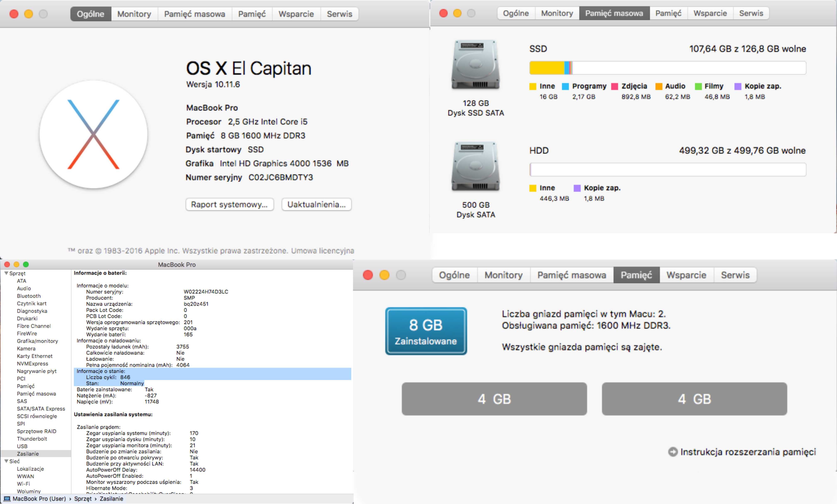
Task: Switch to Ogólne tab in storage window
Action: 516,13
